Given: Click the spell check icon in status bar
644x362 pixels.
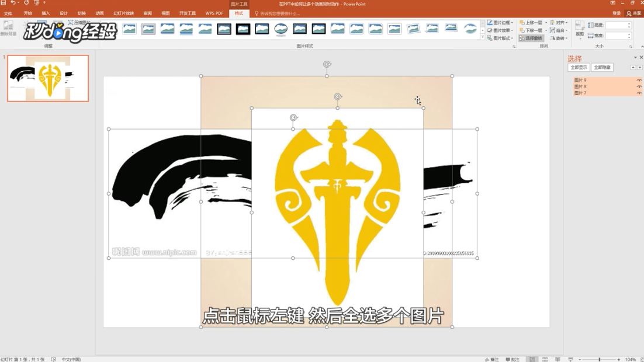Looking at the screenshot, I should click(53, 359).
